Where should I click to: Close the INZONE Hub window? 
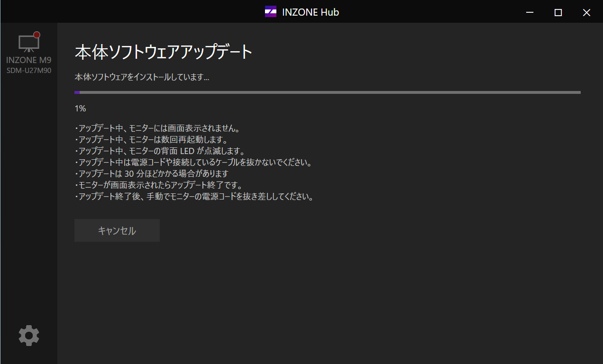click(586, 12)
